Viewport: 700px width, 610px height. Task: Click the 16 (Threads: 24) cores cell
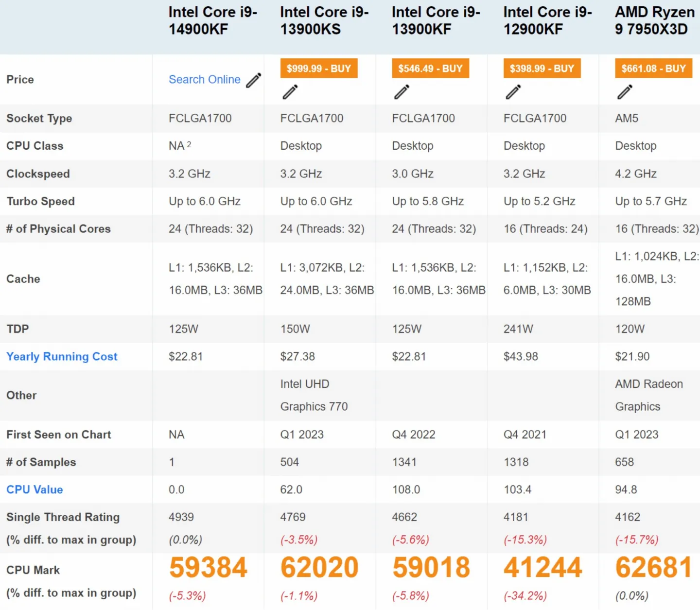point(545,229)
